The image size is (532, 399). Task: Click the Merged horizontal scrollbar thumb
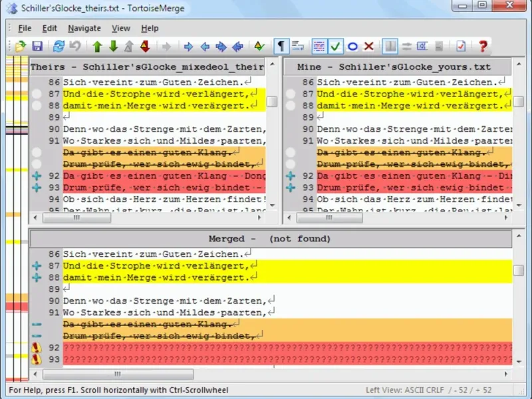point(118,374)
